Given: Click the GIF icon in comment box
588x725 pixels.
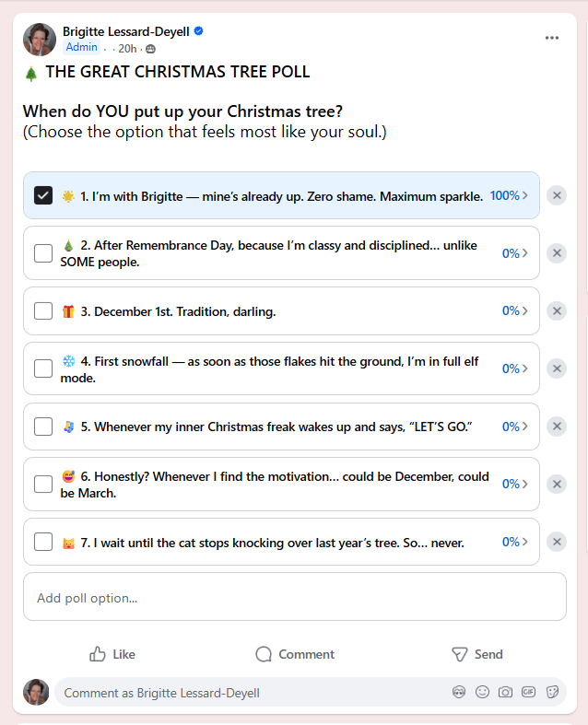Looking at the screenshot, I should coord(529,692).
